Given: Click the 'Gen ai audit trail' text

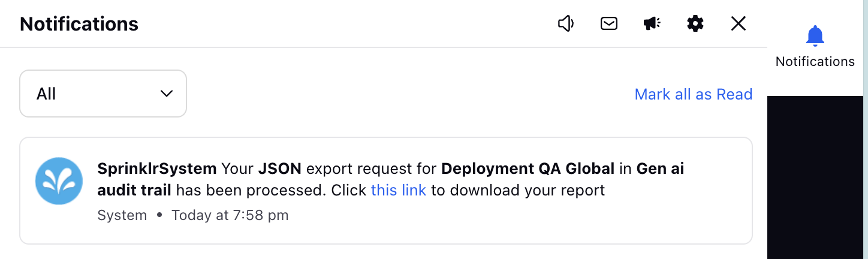Looking at the screenshot, I should pos(391,179).
